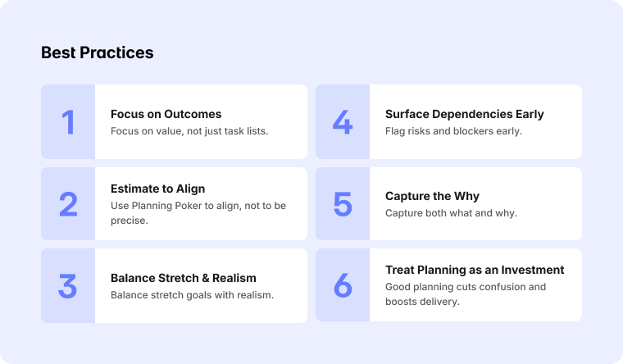Click the number 5 badge
The width and height of the screenshot is (623, 364).
pos(343,203)
